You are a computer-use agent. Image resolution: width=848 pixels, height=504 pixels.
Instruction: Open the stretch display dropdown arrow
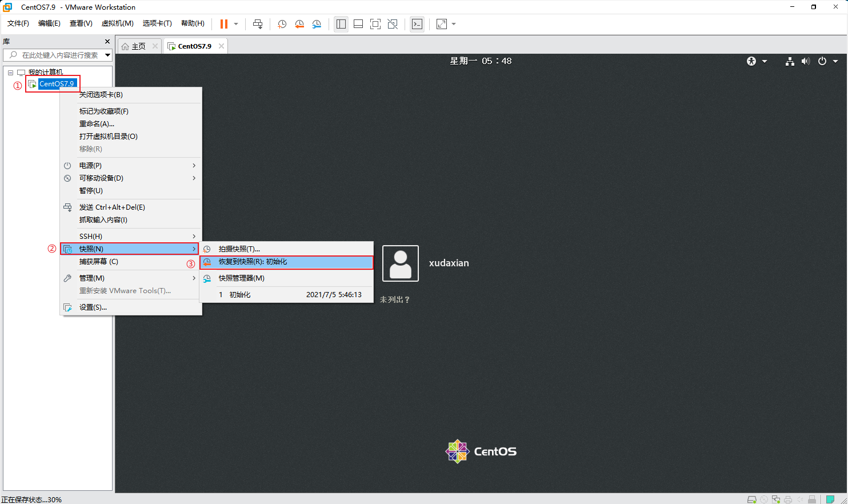454,24
